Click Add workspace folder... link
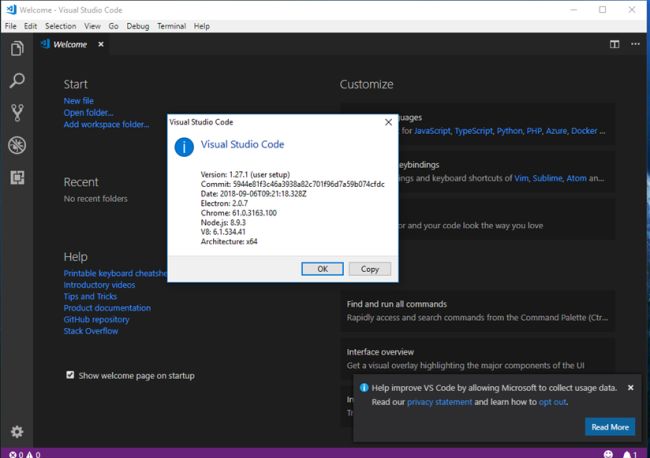This screenshot has height=458, width=650. [107, 124]
